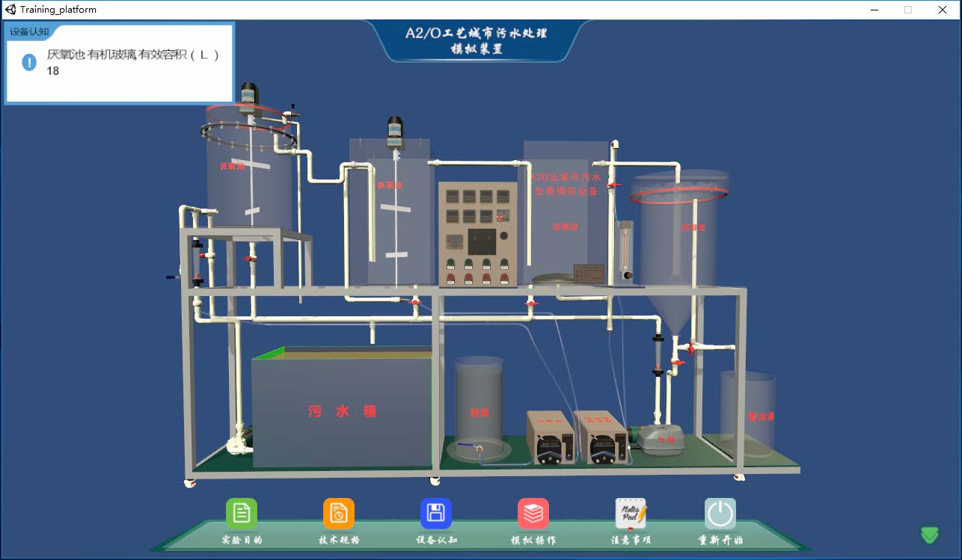Screen dimensions: 962x560
Task: Select the 设备认知 blue save-disk icon
Action: pyautogui.click(x=436, y=514)
